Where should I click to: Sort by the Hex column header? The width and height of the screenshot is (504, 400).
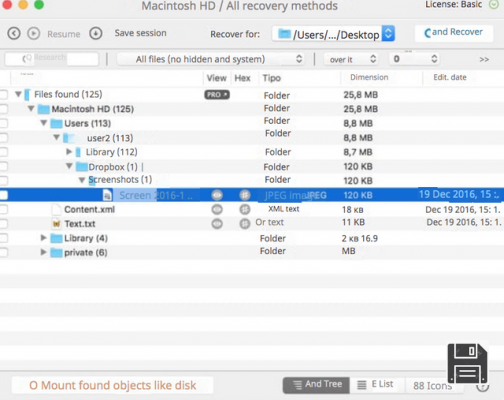click(x=242, y=78)
